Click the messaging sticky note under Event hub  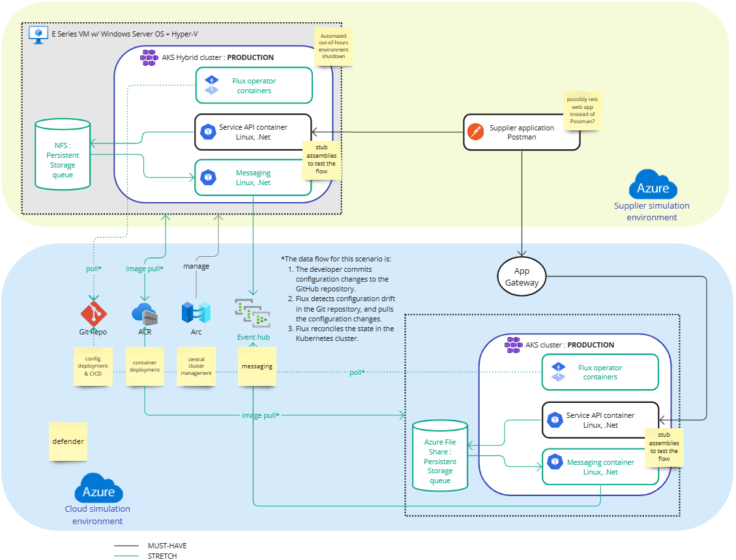[x=257, y=366]
